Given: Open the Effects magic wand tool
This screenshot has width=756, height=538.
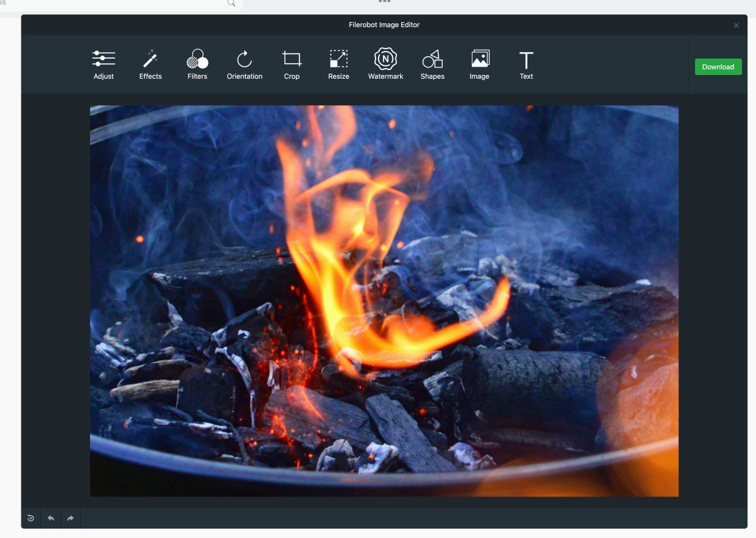Looking at the screenshot, I should [151, 65].
